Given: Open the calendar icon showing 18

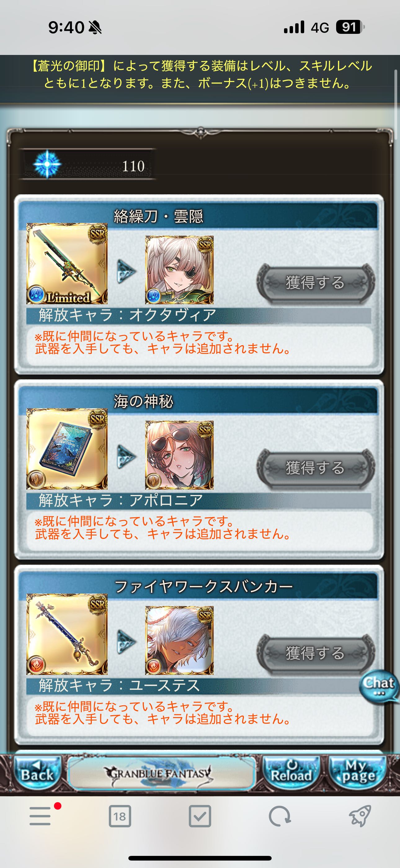Looking at the screenshot, I should [120, 816].
